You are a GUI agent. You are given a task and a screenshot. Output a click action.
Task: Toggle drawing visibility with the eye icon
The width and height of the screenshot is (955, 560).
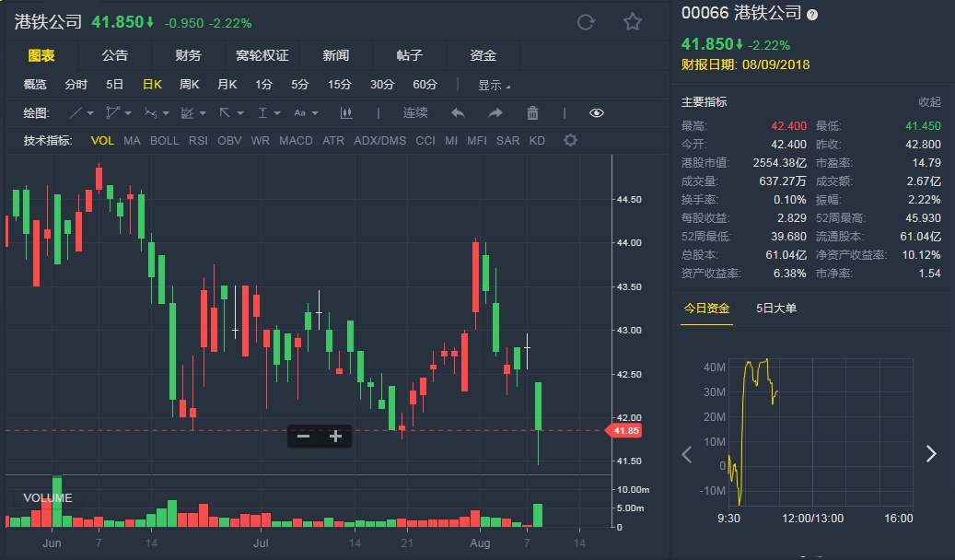pos(597,112)
